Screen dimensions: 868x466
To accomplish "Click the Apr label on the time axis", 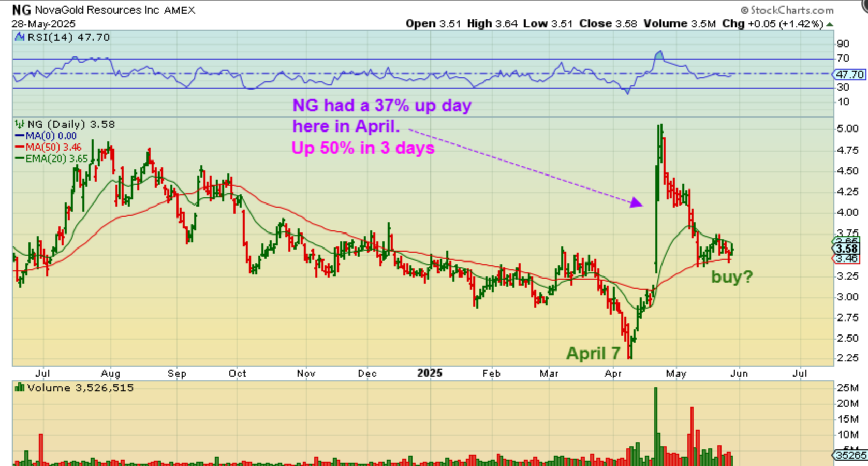I will [x=613, y=373].
